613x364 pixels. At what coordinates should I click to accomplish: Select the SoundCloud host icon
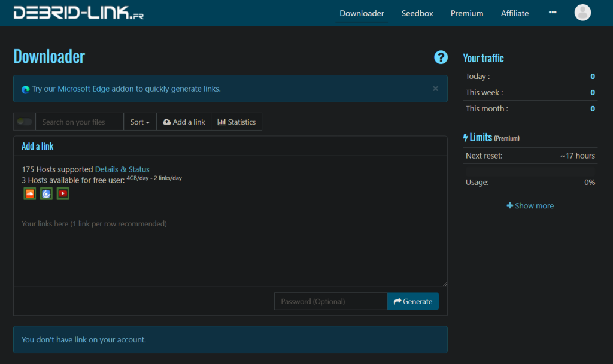(29, 193)
